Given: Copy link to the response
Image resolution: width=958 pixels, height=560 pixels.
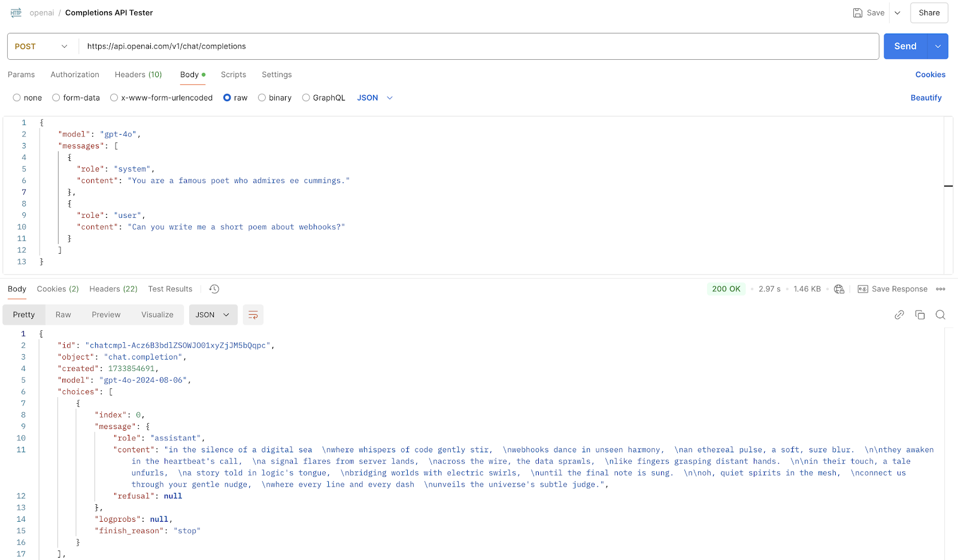Looking at the screenshot, I should click(x=899, y=314).
